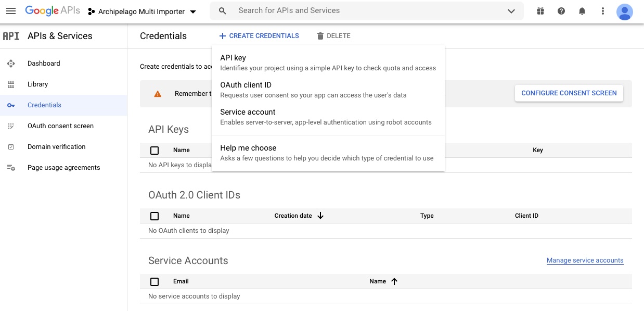This screenshot has width=644, height=311.
Task: Open the three-dot more options menu
Action: pyautogui.click(x=603, y=11)
